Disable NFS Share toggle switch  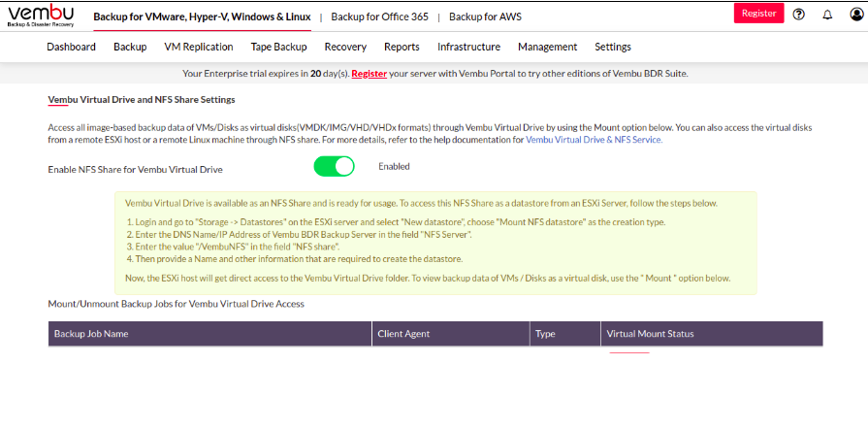(x=334, y=166)
